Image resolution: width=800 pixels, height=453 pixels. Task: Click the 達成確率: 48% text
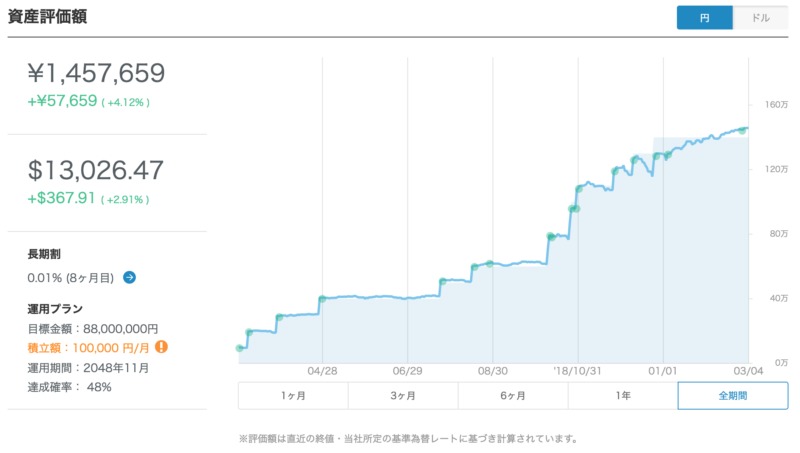(69, 387)
